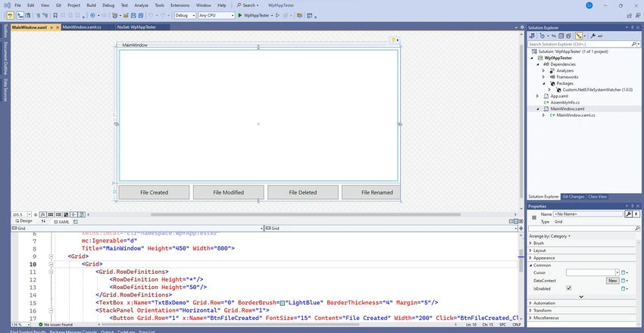Screen dimensions: 644x333
Task: Open the Debug configuration dropdown
Action: pyautogui.click(x=185, y=15)
